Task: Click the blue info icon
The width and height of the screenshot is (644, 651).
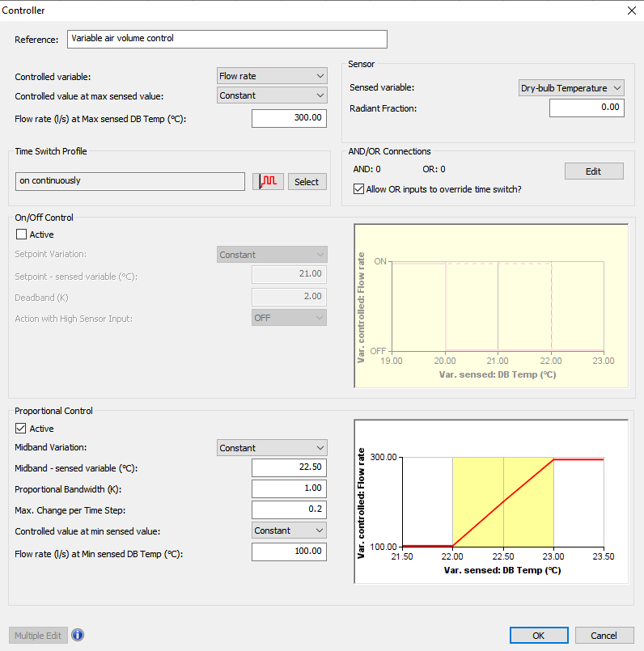Action: click(x=78, y=635)
